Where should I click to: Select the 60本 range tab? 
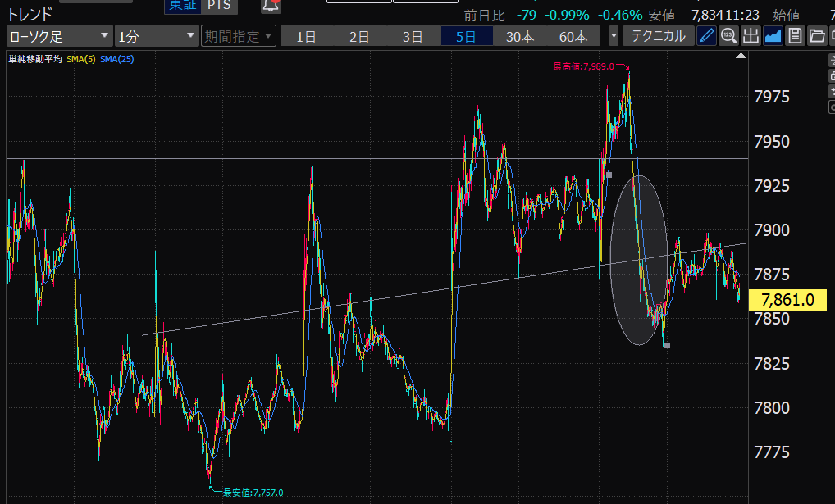tap(573, 36)
